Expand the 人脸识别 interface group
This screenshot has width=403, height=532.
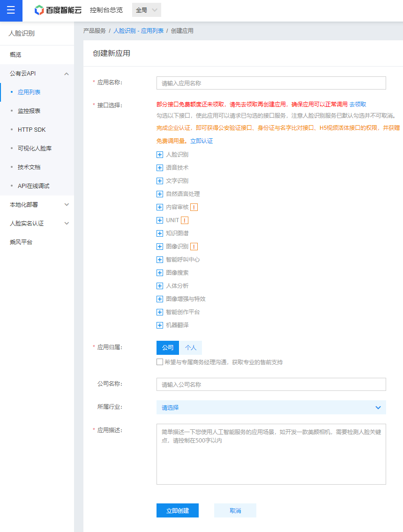pos(160,155)
